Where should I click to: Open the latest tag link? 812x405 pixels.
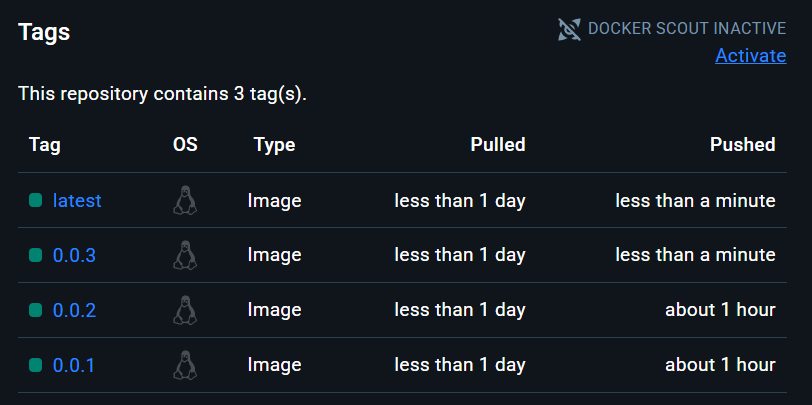[77, 201]
